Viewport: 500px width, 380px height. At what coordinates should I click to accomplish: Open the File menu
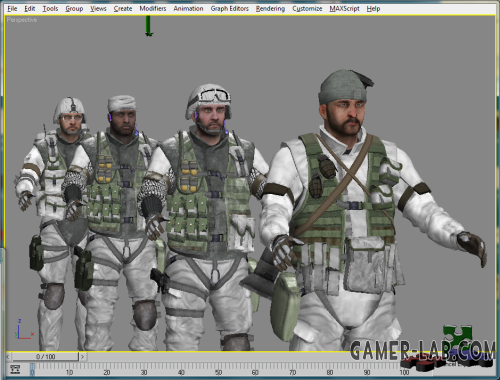click(12, 9)
